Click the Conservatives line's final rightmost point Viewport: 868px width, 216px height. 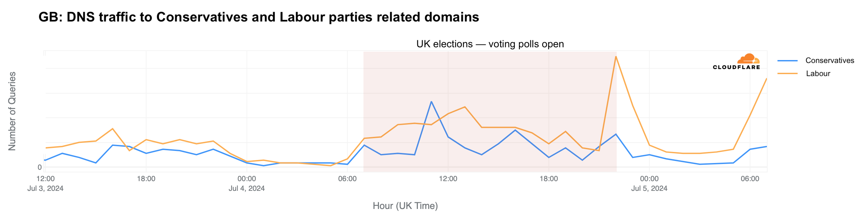point(767,146)
